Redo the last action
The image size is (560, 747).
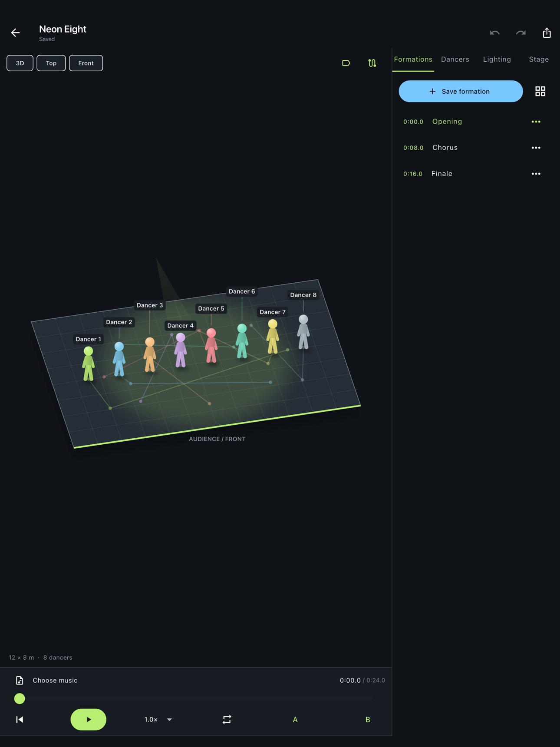pos(520,33)
